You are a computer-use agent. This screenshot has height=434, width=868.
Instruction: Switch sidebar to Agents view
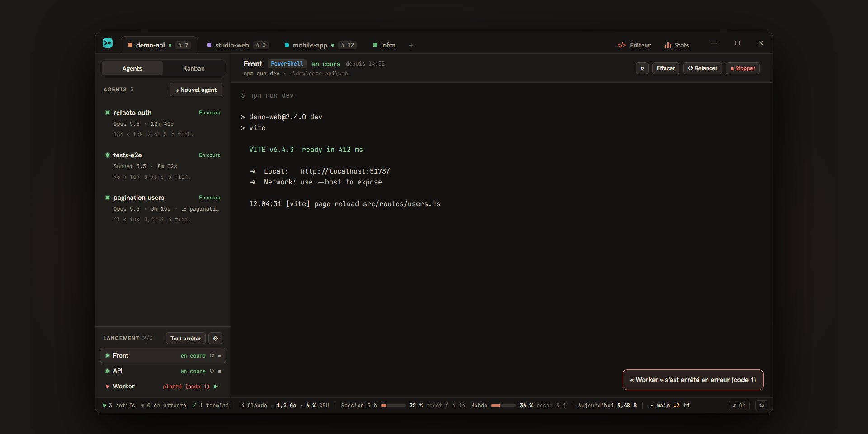132,68
